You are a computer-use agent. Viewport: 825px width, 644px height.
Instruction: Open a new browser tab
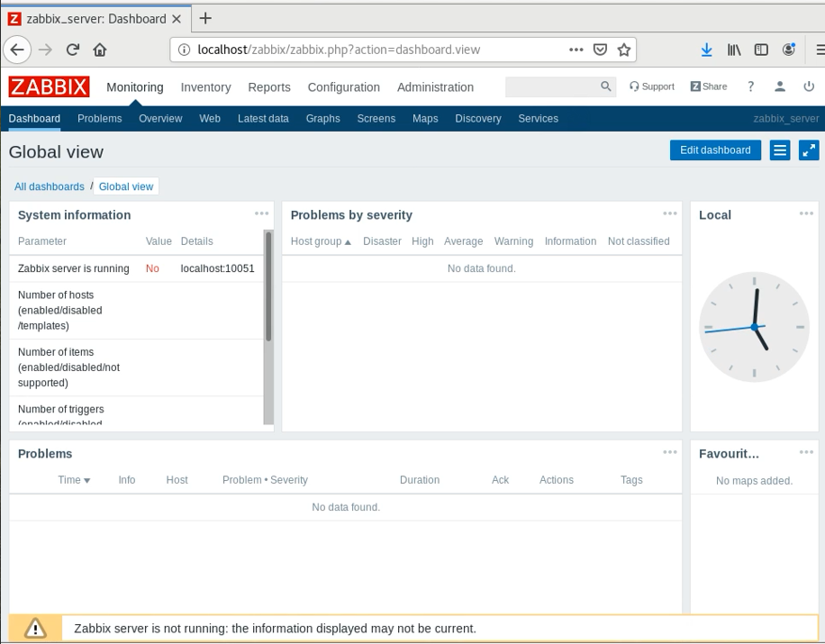(205, 18)
